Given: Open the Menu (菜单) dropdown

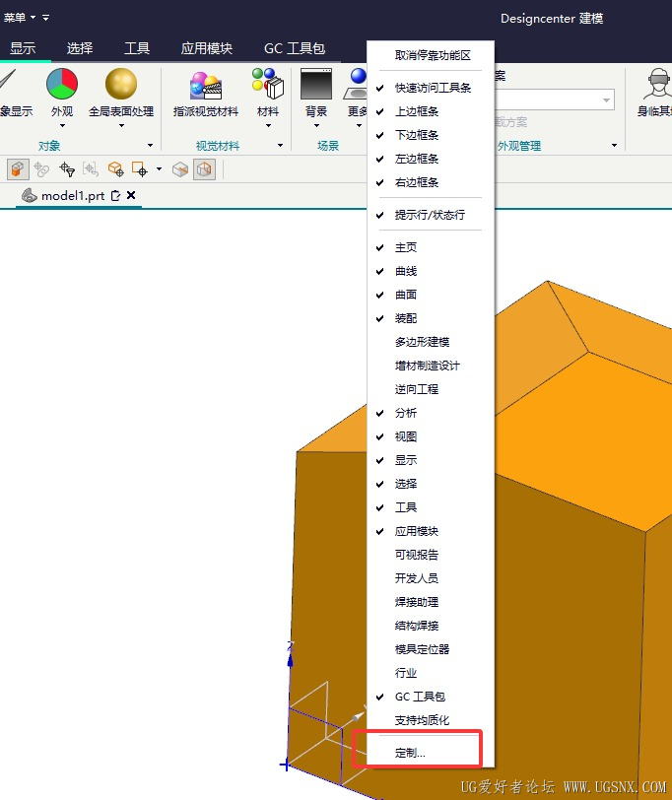Looking at the screenshot, I should 20,18.
